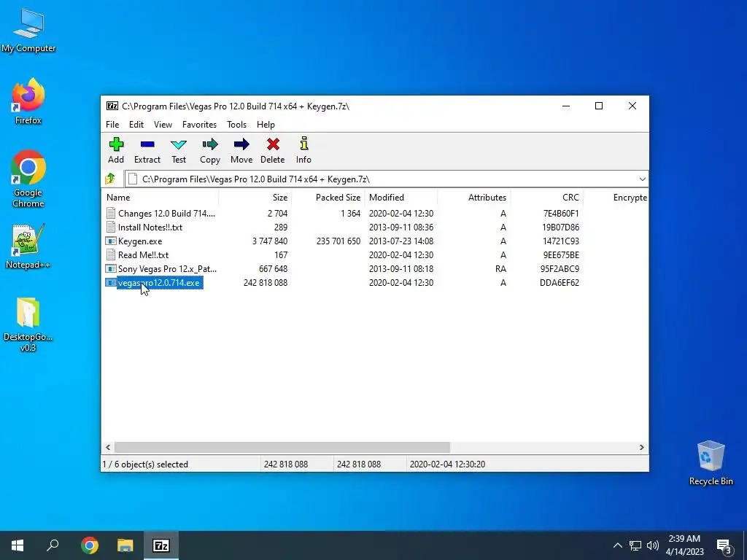Click 7-Zip taskbar button

click(x=161, y=545)
